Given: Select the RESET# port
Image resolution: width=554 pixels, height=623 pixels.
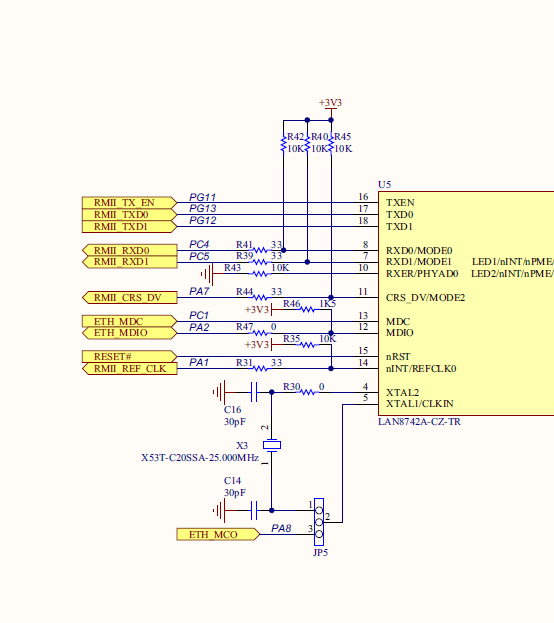Looking at the screenshot, I should tap(129, 356).
